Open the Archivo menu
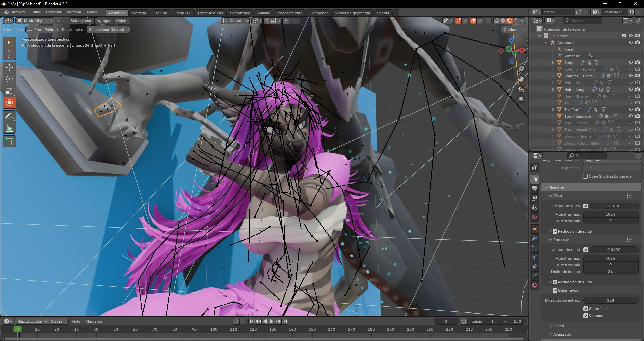Screen dimensions: 644x341 [x=18, y=12]
